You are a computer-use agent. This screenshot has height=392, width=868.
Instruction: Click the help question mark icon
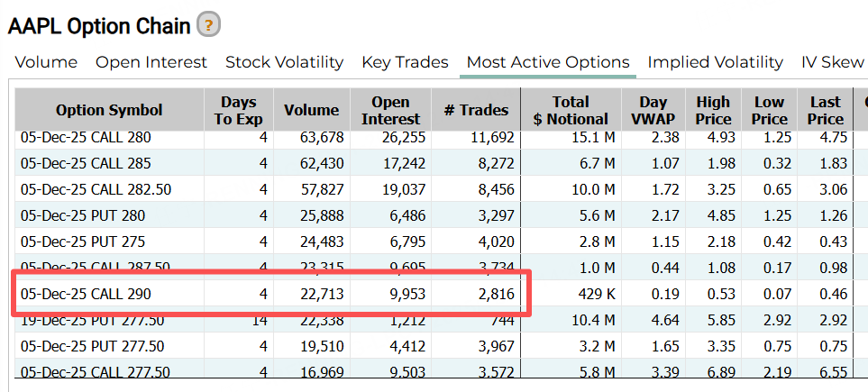tap(209, 25)
